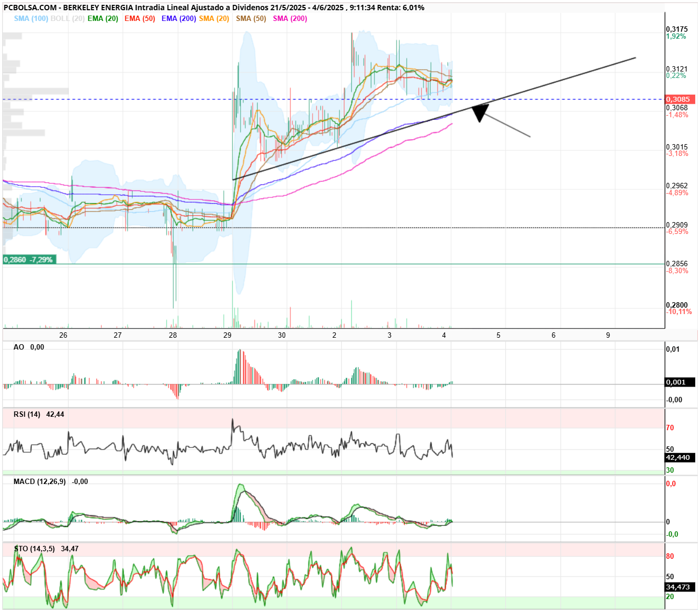Select the green -0,0 MACD scale label
The width and height of the screenshot is (700, 612).
[672, 535]
